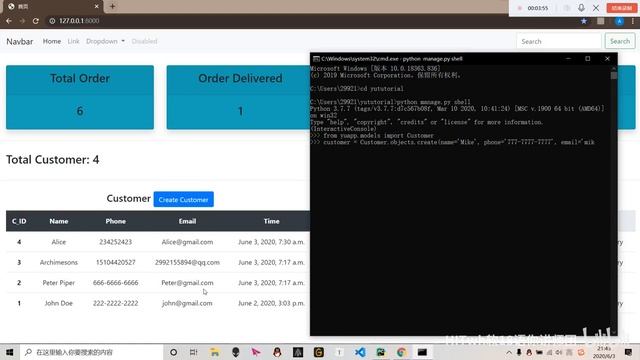Click the Email column header

coord(187,221)
